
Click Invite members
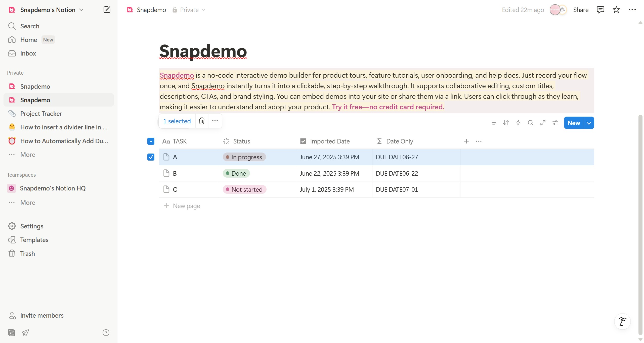point(59,315)
